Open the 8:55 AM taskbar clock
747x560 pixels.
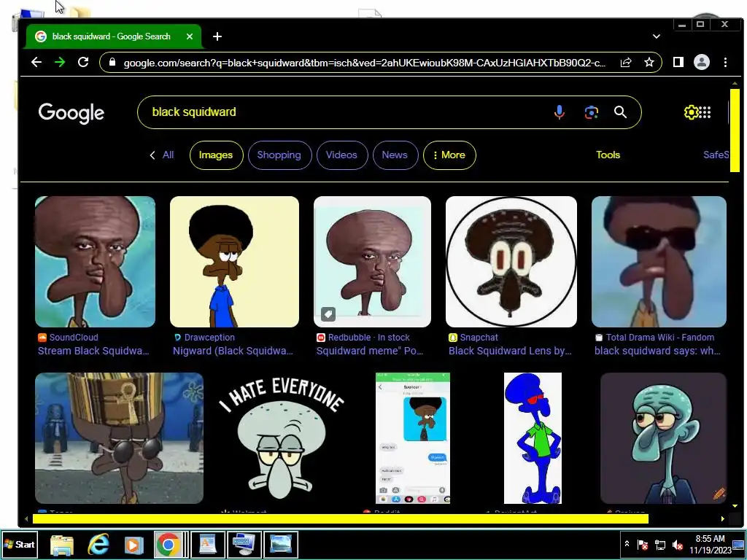[x=710, y=544]
